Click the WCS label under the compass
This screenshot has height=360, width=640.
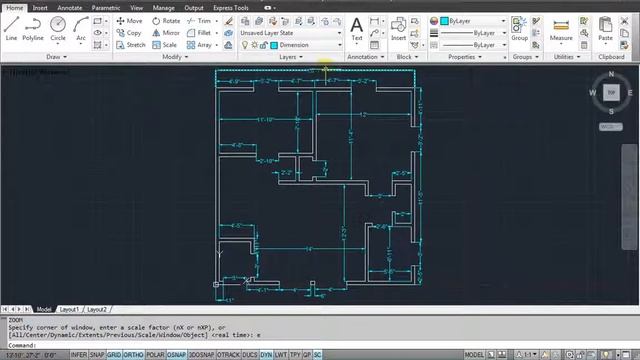tap(611, 127)
